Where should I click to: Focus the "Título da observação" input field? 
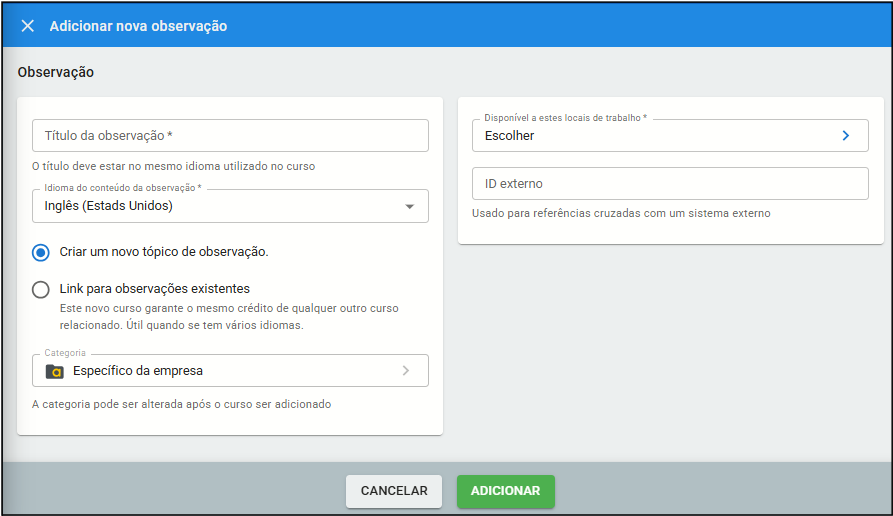(x=230, y=136)
